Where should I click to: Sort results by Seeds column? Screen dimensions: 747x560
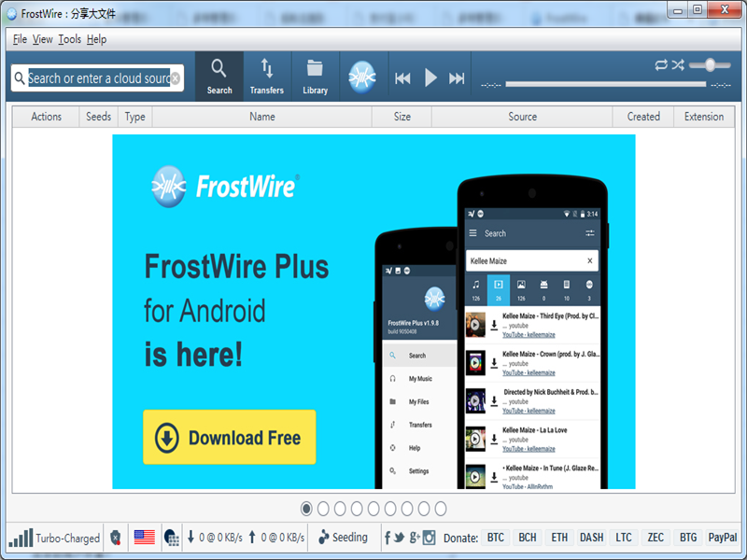99,117
